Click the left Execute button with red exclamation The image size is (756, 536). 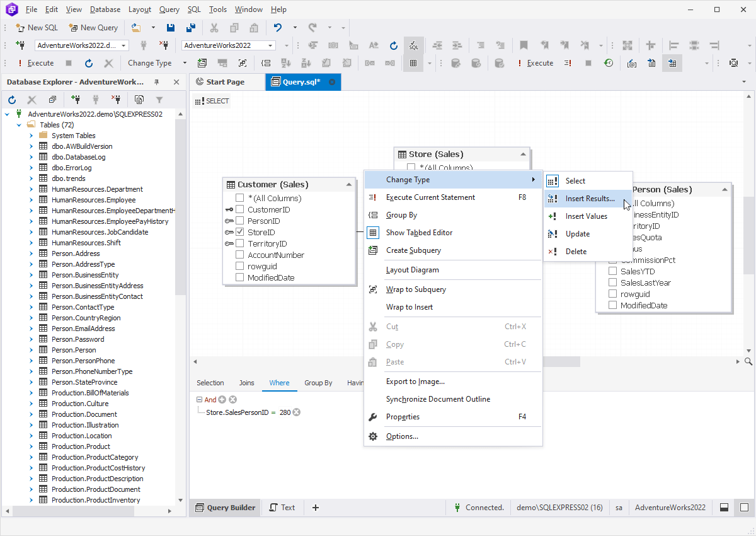(36, 63)
